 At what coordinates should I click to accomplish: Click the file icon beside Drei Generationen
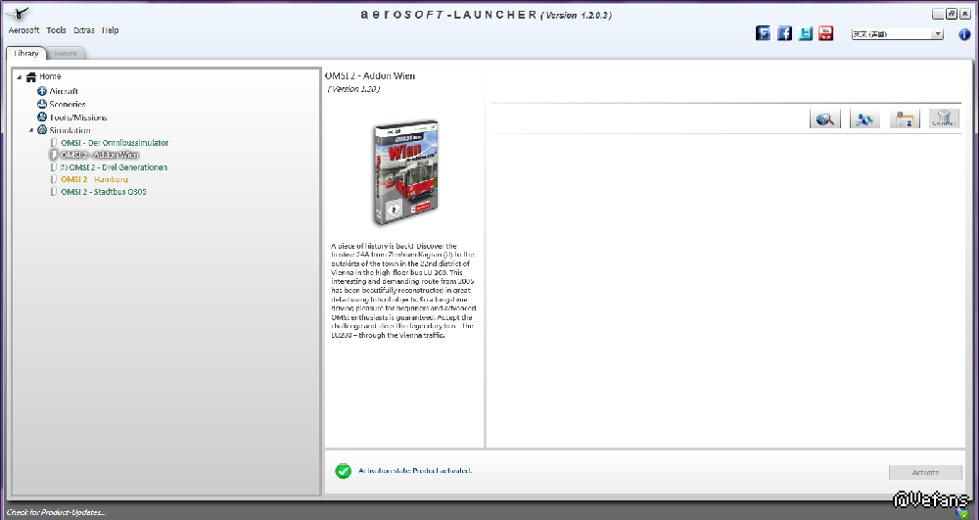(54, 166)
